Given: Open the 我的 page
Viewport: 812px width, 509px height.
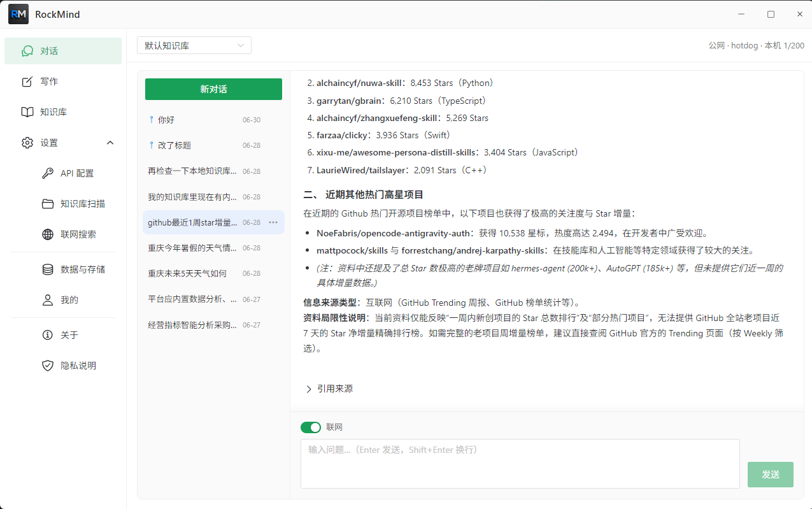Looking at the screenshot, I should 63,300.
